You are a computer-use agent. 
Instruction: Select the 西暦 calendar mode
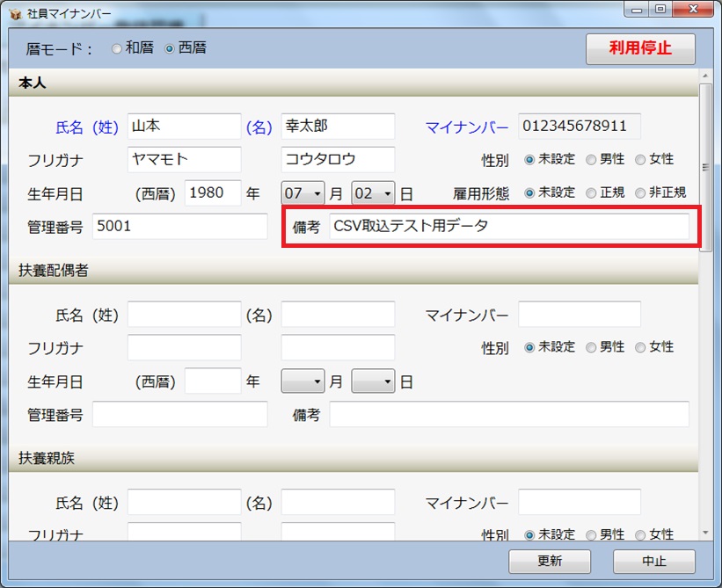pyautogui.click(x=170, y=48)
